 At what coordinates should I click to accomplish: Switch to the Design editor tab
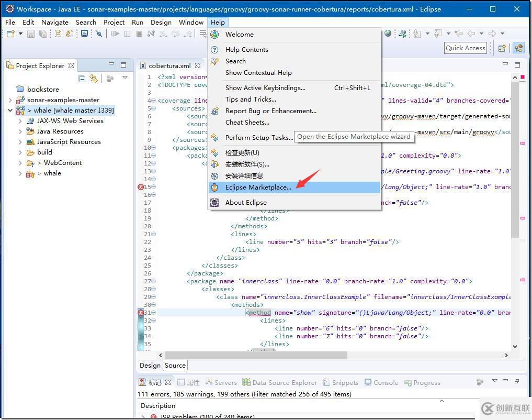150,366
